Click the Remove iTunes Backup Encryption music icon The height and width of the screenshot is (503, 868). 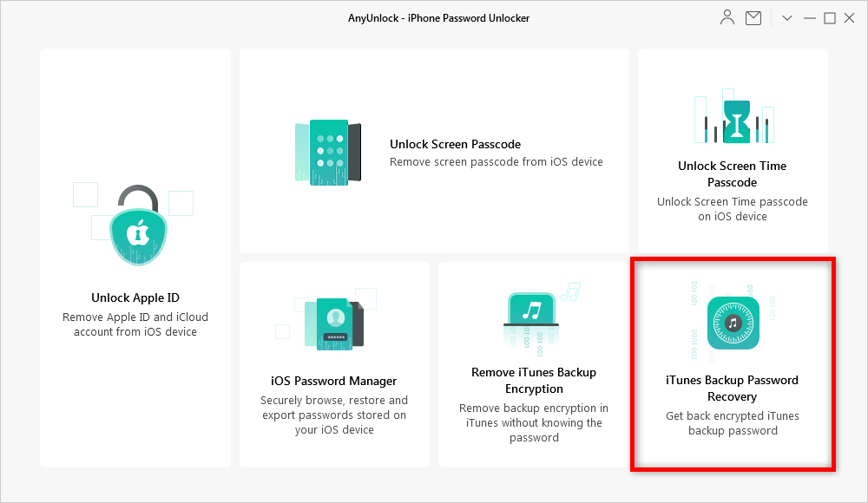[x=531, y=310]
